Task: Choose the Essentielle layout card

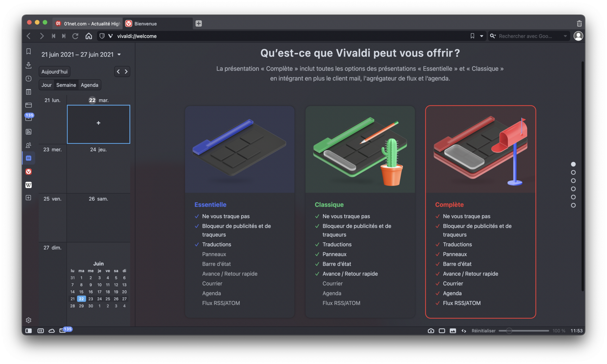Action: (240, 212)
